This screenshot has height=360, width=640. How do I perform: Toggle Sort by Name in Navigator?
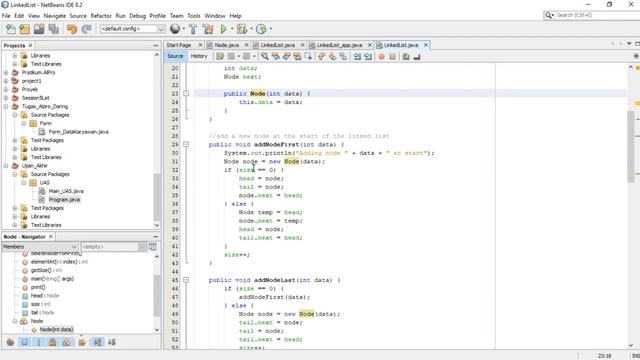(98, 342)
